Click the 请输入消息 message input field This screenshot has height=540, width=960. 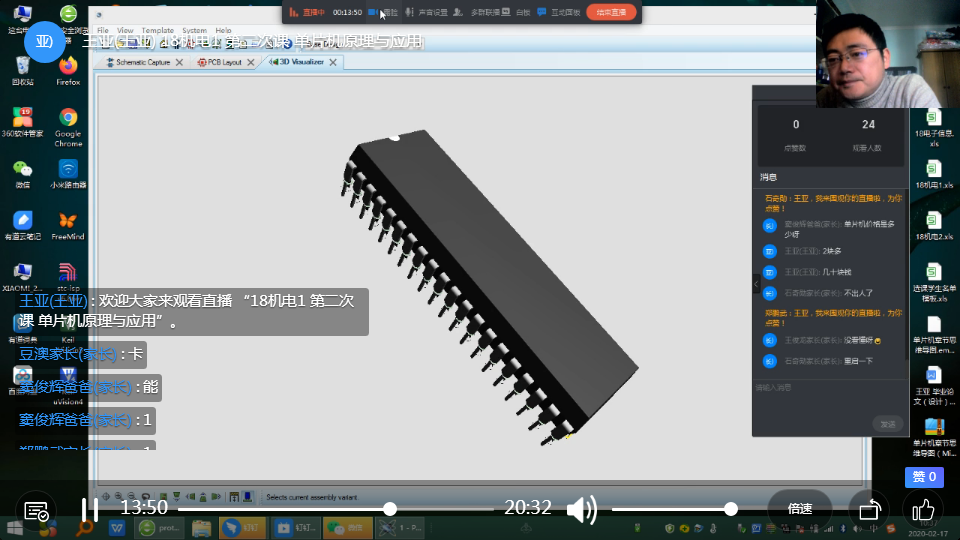[830, 388]
